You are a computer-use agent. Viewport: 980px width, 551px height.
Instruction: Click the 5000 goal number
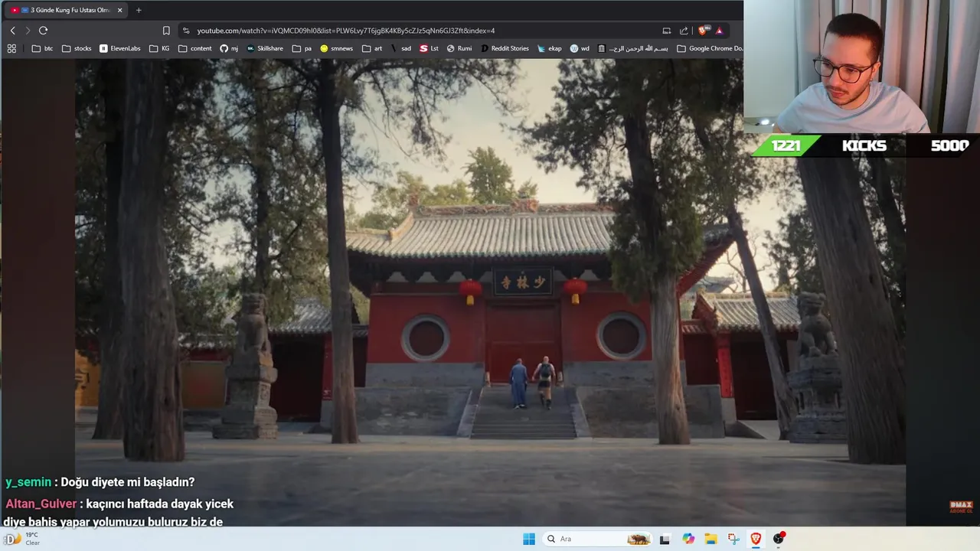click(950, 145)
